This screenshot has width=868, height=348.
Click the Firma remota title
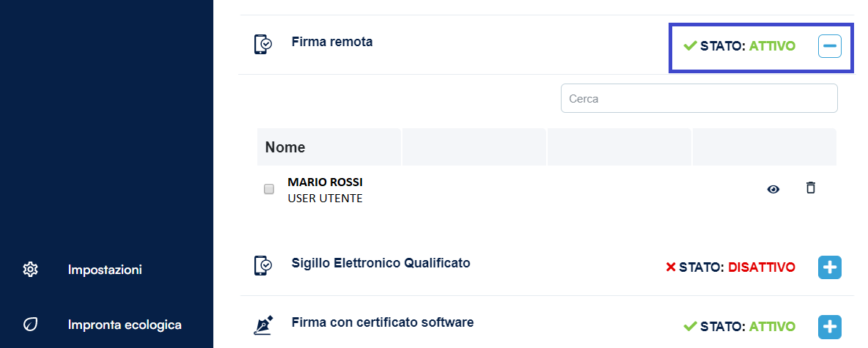[332, 42]
